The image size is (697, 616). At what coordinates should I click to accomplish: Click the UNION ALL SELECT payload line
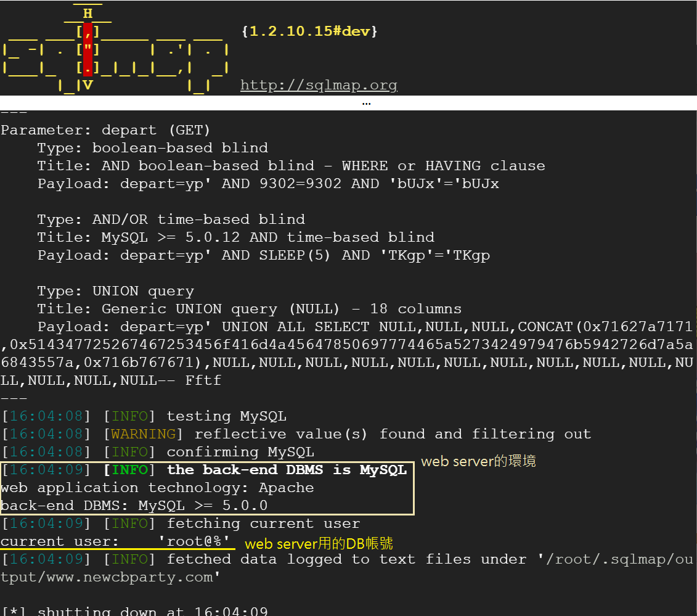coord(365,327)
